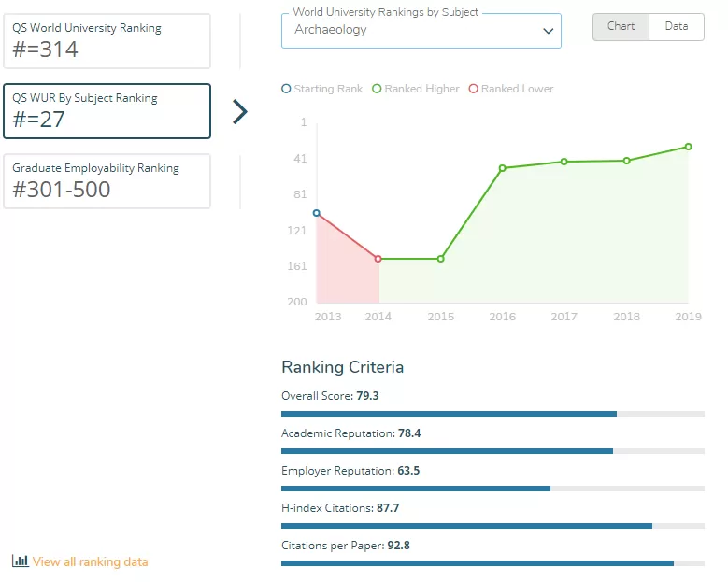Click the Ranked Lower red legend circle
The width and height of the screenshot is (728, 582).
473,89
